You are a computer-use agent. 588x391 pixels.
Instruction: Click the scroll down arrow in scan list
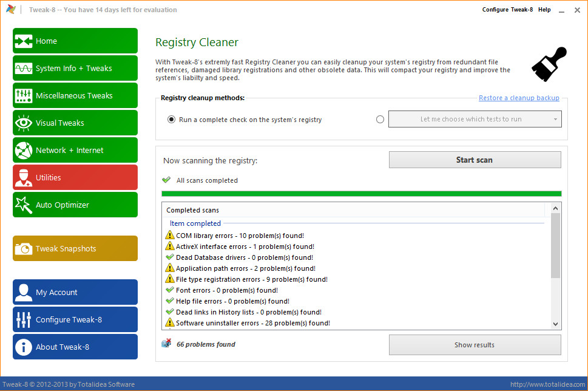click(x=555, y=324)
